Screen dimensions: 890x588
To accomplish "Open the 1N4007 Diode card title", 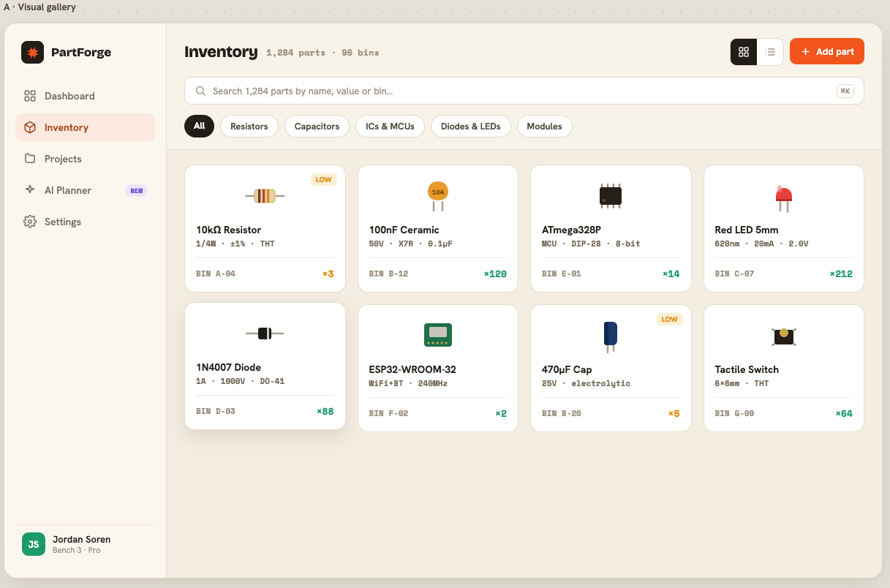I will 228,367.
